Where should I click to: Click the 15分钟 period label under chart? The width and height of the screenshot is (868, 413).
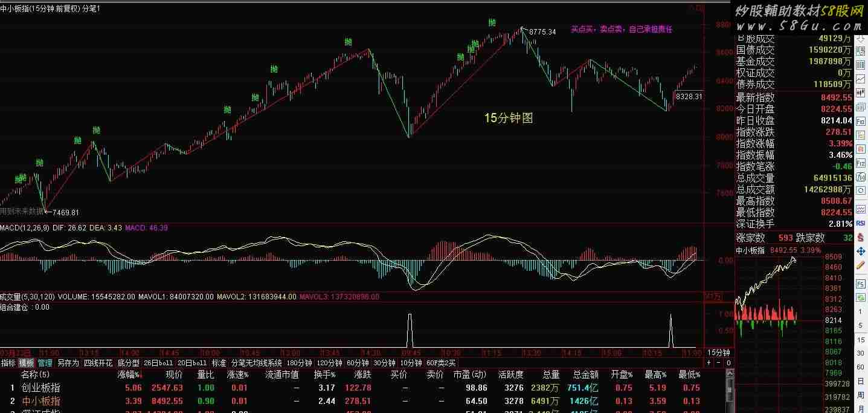719,353
